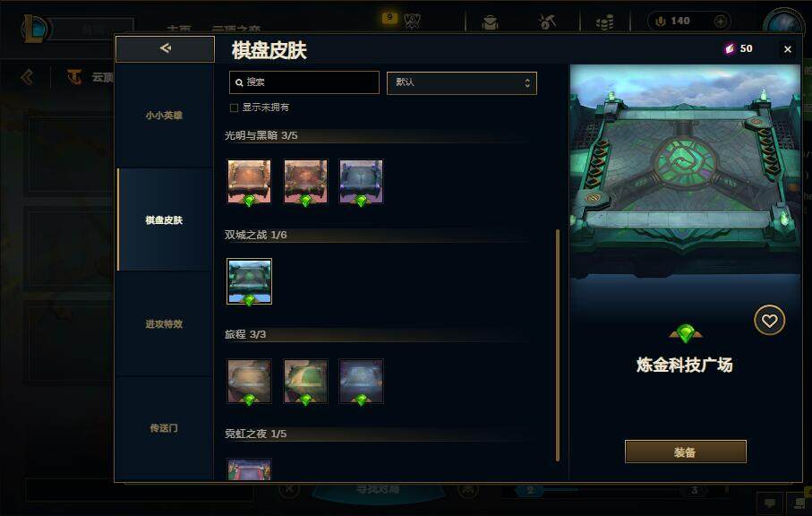The image size is (812, 516).
Task: Open the crafting hammer icon in the top bar
Action: [546, 21]
